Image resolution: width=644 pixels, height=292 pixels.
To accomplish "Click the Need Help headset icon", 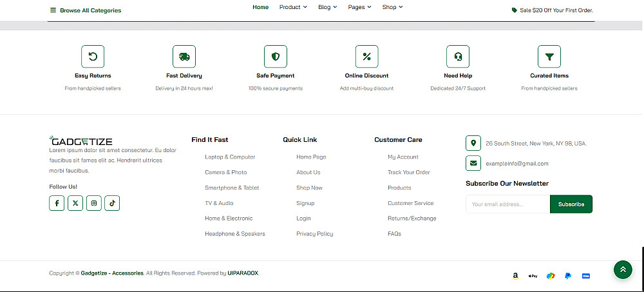I will pyautogui.click(x=458, y=56).
